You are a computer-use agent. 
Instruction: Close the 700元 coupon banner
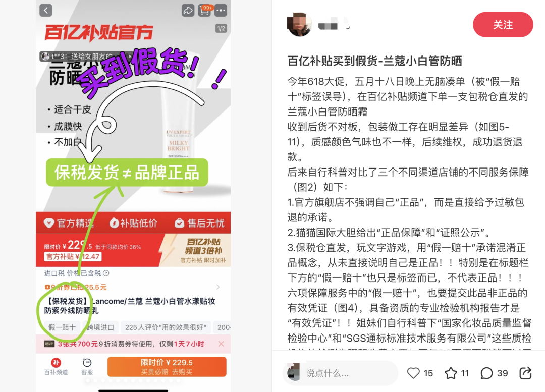[x=221, y=344]
